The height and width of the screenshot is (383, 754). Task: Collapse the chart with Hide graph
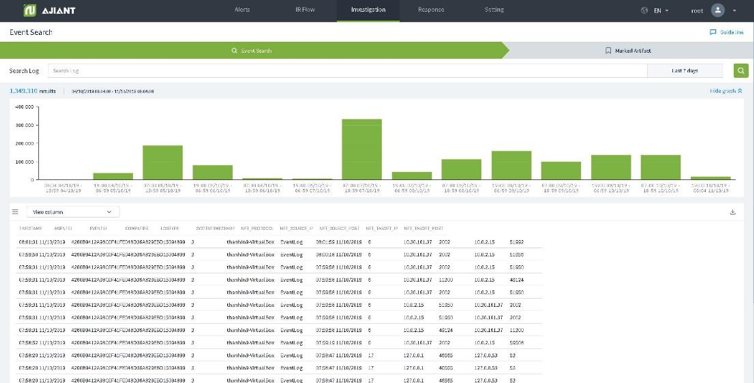(x=726, y=91)
